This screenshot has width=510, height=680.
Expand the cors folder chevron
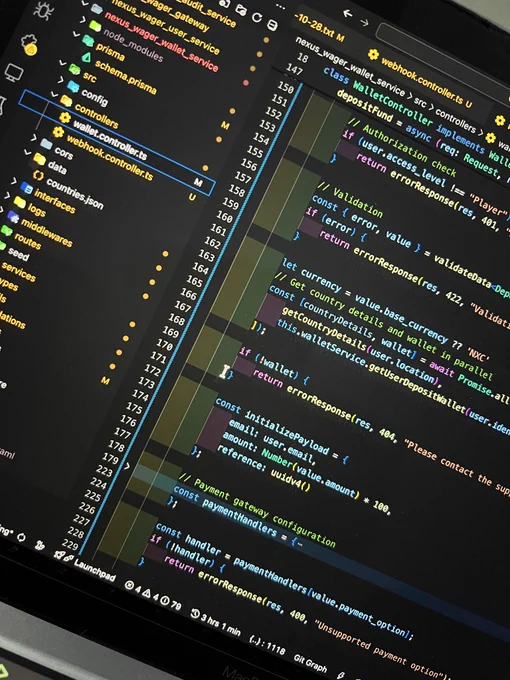click(x=33, y=137)
